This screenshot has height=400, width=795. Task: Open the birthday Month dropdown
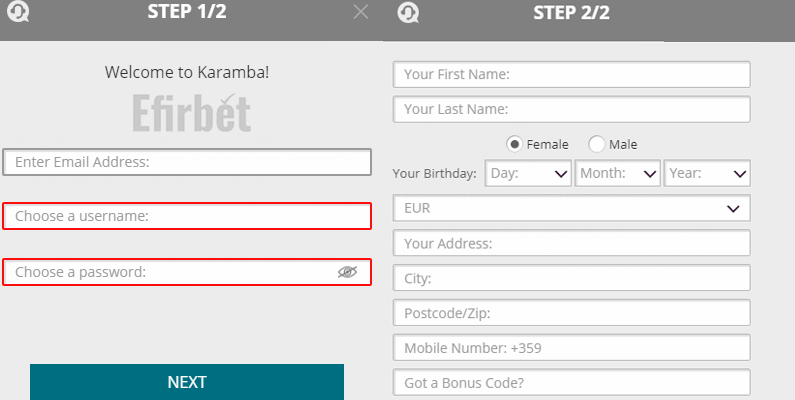pos(618,173)
